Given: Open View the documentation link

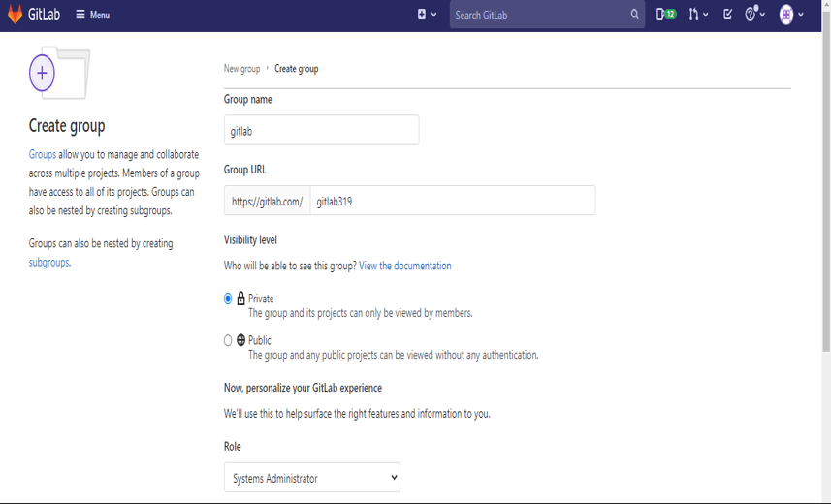Looking at the screenshot, I should tap(405, 266).
